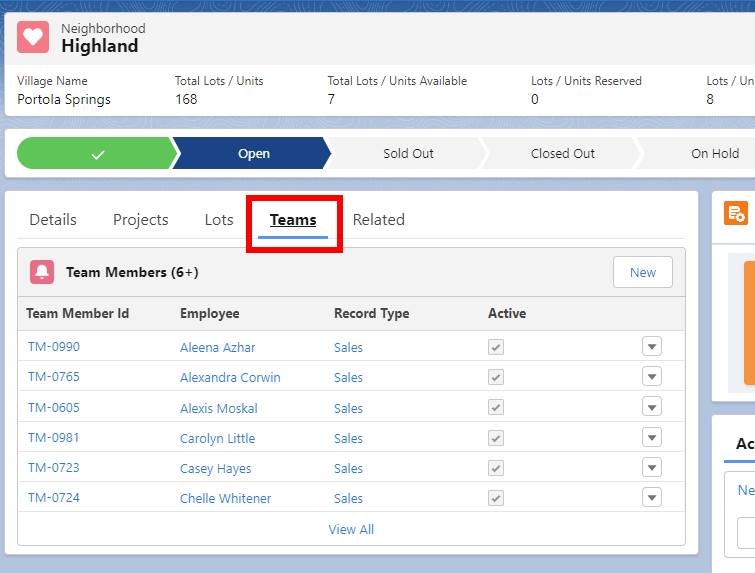Click the completed checkmark path stage
Screen dimensions: 755x573
(x=96, y=154)
